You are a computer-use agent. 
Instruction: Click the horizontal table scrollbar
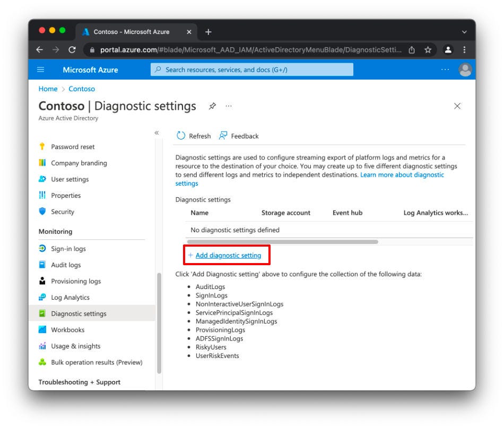click(x=282, y=242)
